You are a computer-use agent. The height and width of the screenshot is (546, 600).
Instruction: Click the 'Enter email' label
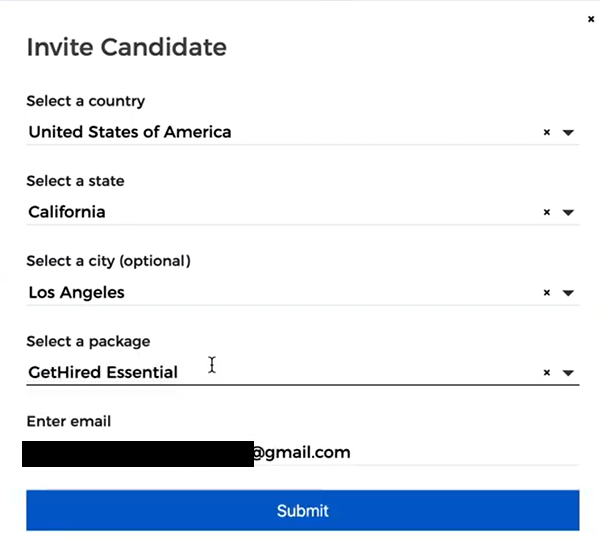point(68,421)
